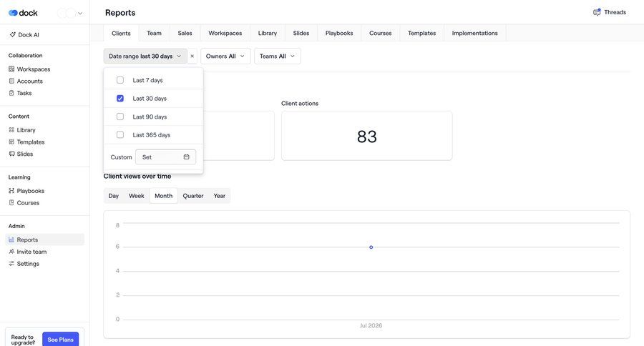
Task: Open the calendar icon in Custom field
Action: point(187,157)
